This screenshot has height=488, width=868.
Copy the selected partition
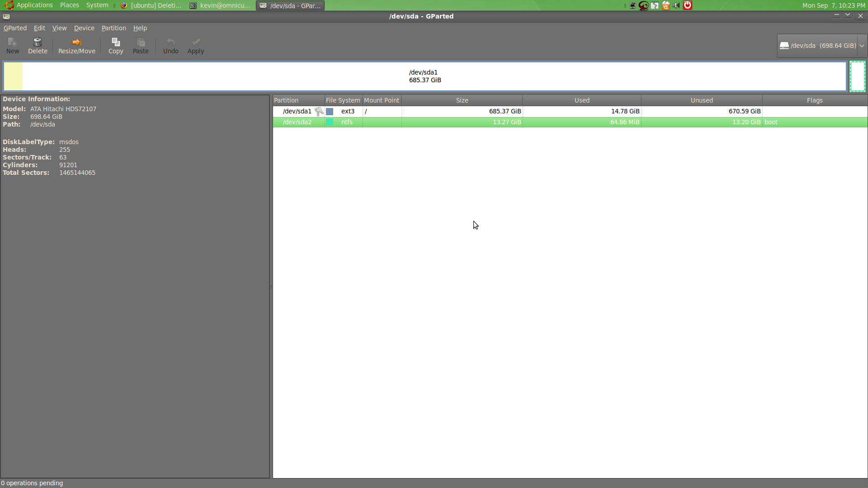115,45
